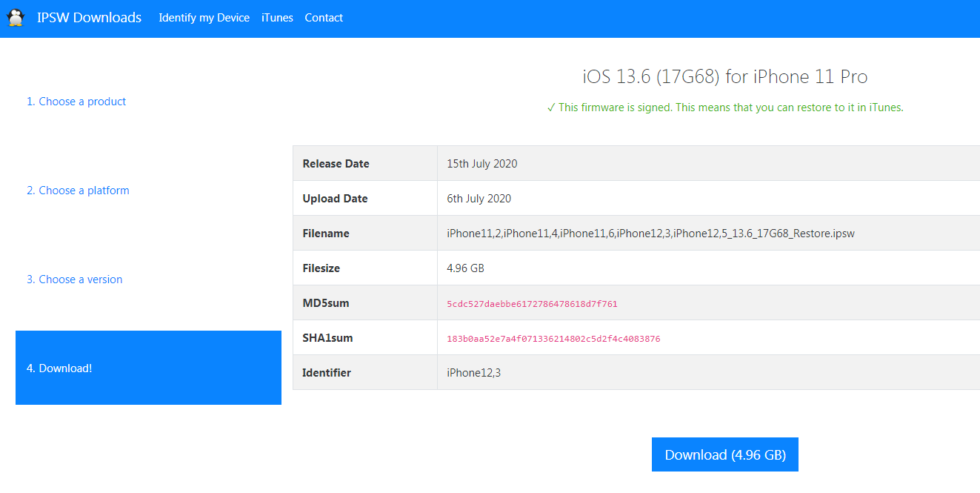Open the IPSW Downloads home link

click(89, 18)
